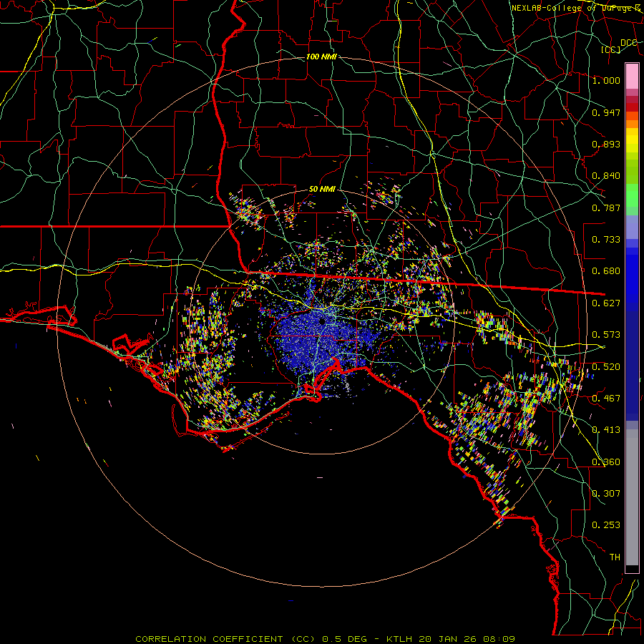Click the CORRELATION COEFFICIENT caption text
Image resolution: width=644 pixels, height=644 pixels.
point(209,639)
